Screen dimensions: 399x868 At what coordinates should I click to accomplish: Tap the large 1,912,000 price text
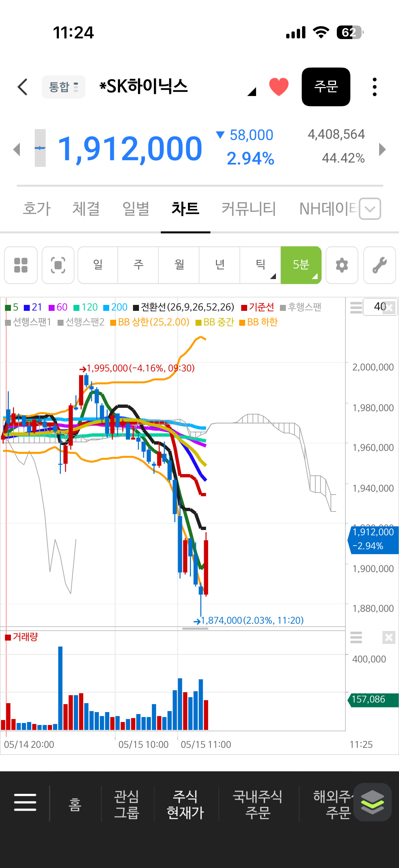130,149
